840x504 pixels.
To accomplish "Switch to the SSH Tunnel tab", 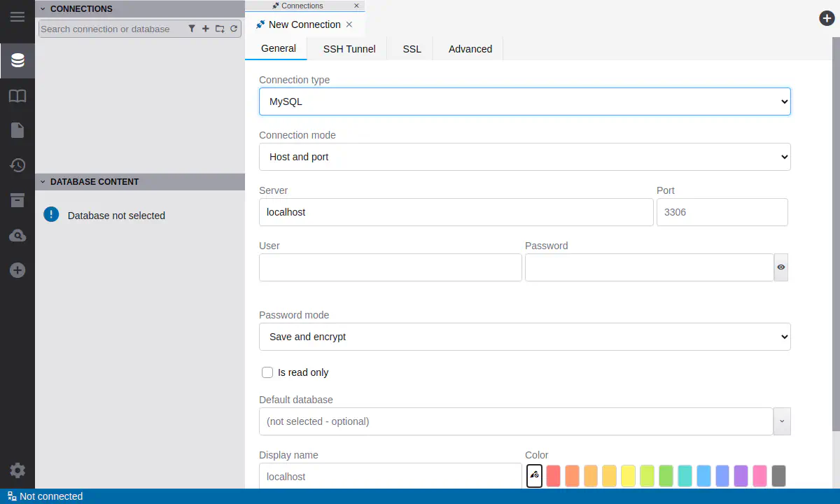I will [x=349, y=49].
